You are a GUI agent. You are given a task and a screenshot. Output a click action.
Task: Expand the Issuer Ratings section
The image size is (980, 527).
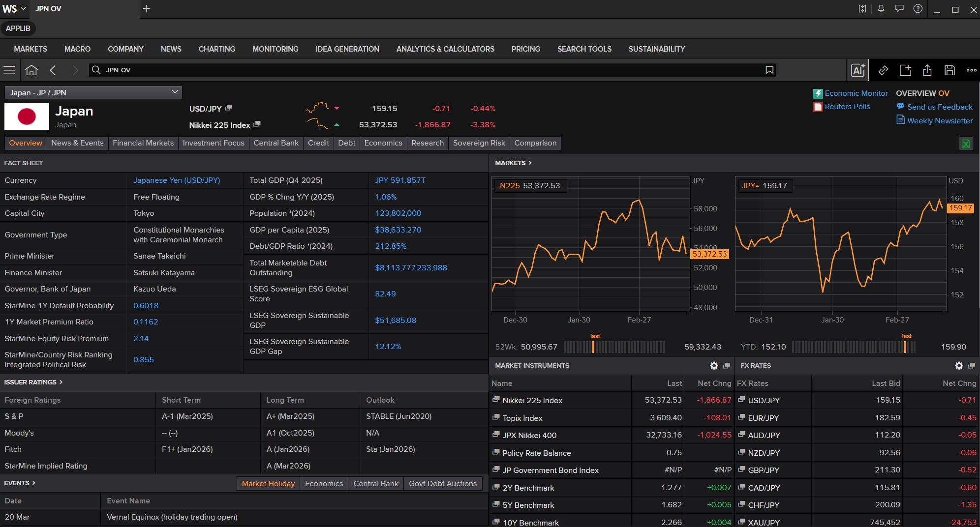[33, 382]
